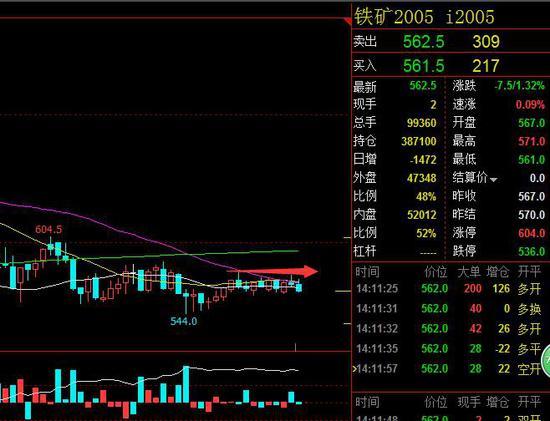Click the 外盘 value 47348
Image resolution: width=550 pixels, height=421 pixels.
pos(422,178)
